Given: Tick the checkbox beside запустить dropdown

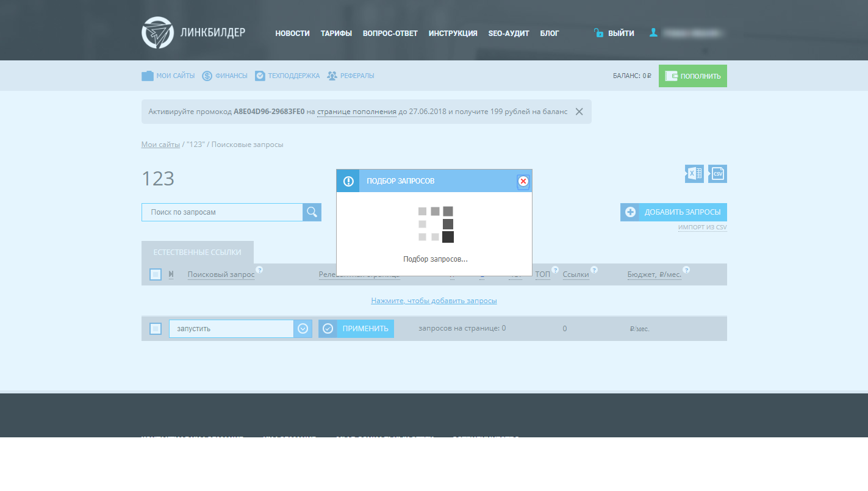Looking at the screenshot, I should [x=156, y=329].
